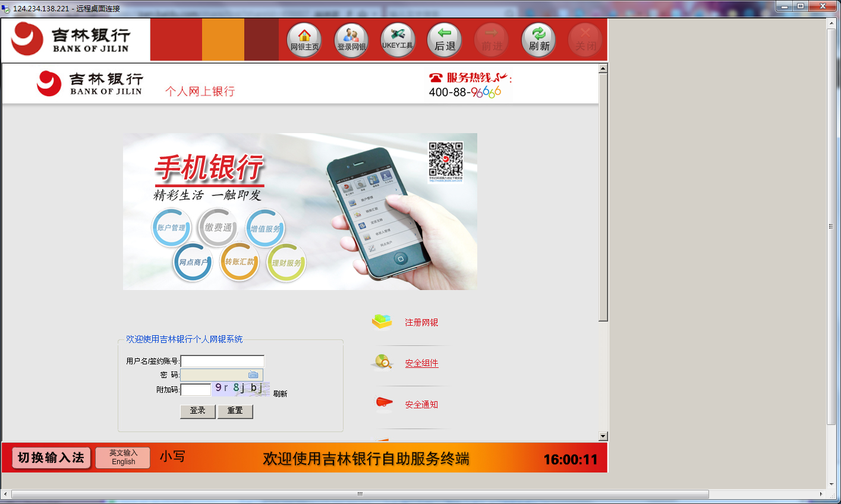Click the 理财服务 circle on banner
Viewport: 841px width, 504px height.
(x=286, y=263)
